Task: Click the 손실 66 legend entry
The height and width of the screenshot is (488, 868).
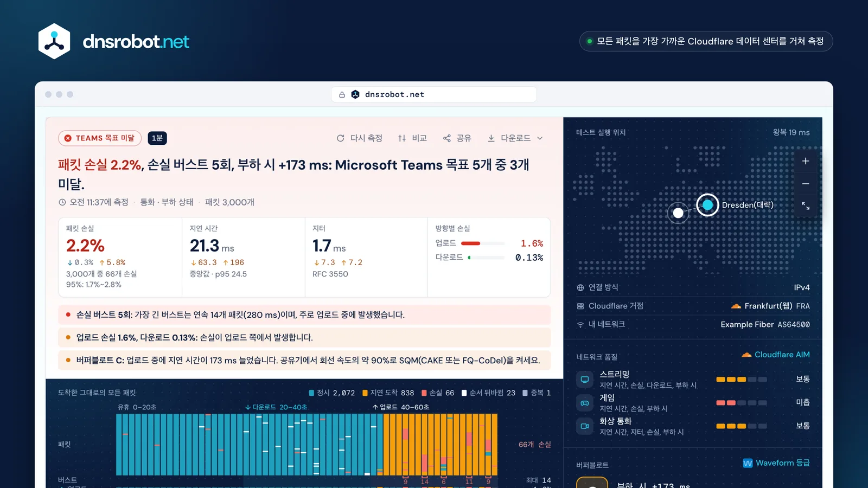Action: click(438, 393)
